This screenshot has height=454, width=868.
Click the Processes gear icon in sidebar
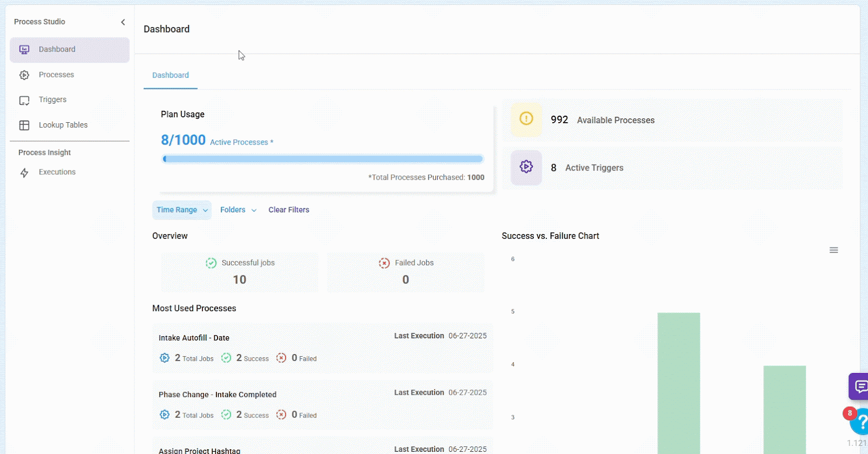click(24, 75)
